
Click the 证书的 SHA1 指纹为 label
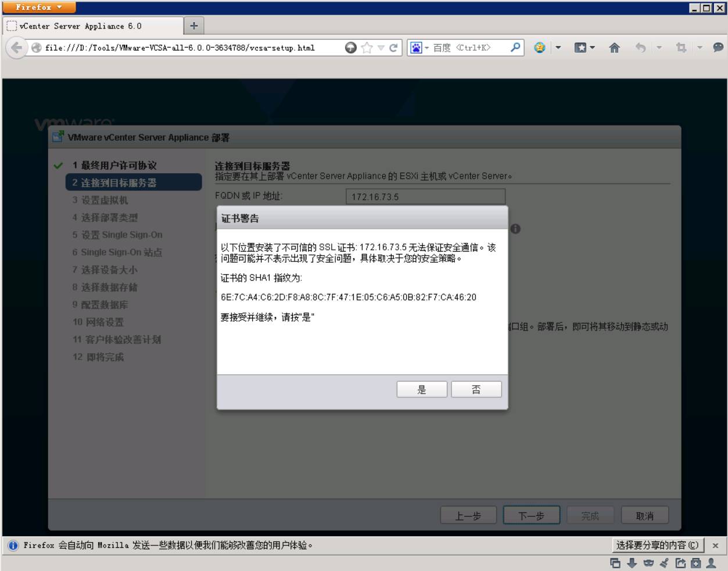point(261,278)
